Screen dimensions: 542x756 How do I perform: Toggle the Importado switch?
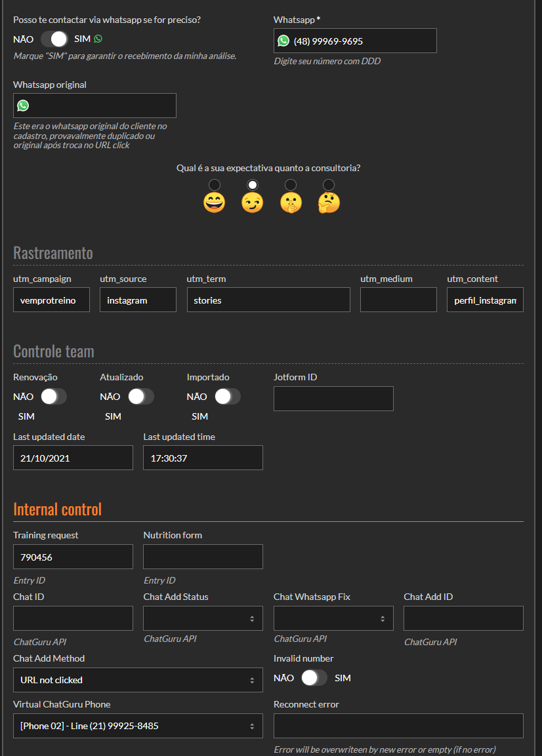tap(227, 397)
